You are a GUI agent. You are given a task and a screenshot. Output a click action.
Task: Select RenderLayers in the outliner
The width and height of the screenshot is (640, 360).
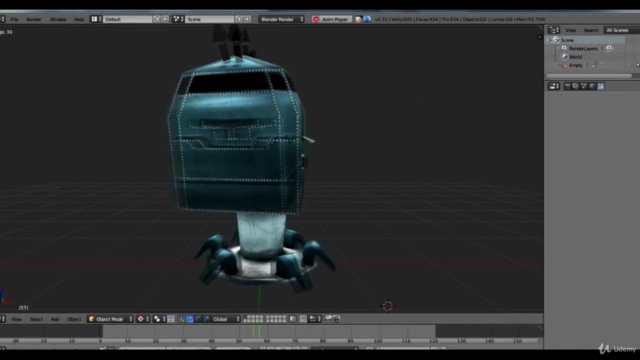pos(583,49)
